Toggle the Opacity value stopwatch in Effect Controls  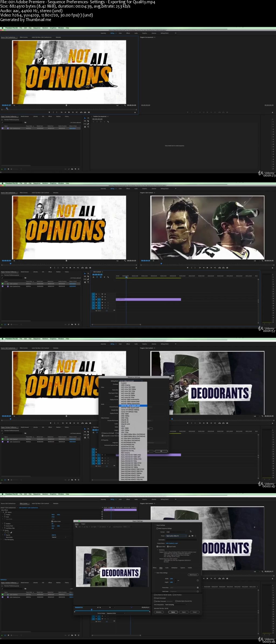point(5,535)
